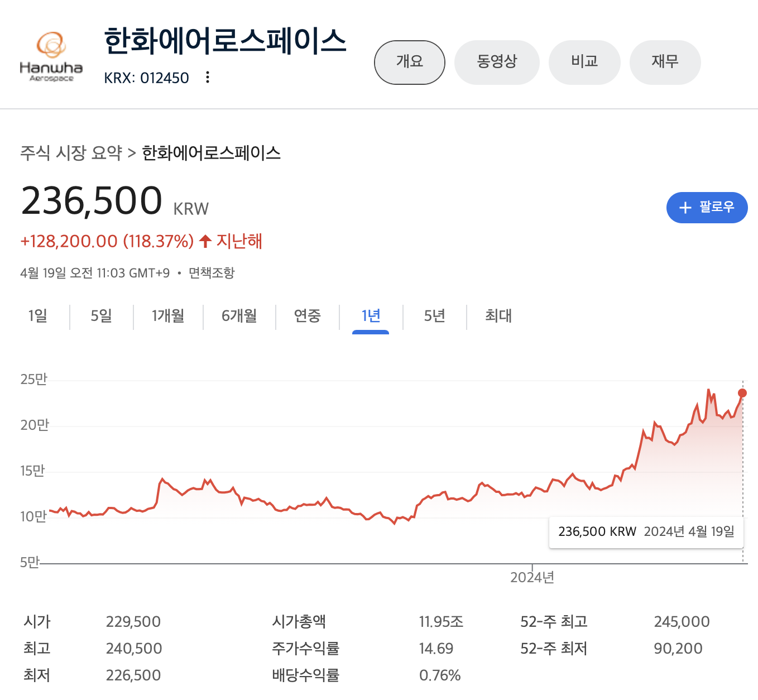Open the 주식 시장 요약 breadcrumb link
This screenshot has height=700, width=758.
[71, 152]
